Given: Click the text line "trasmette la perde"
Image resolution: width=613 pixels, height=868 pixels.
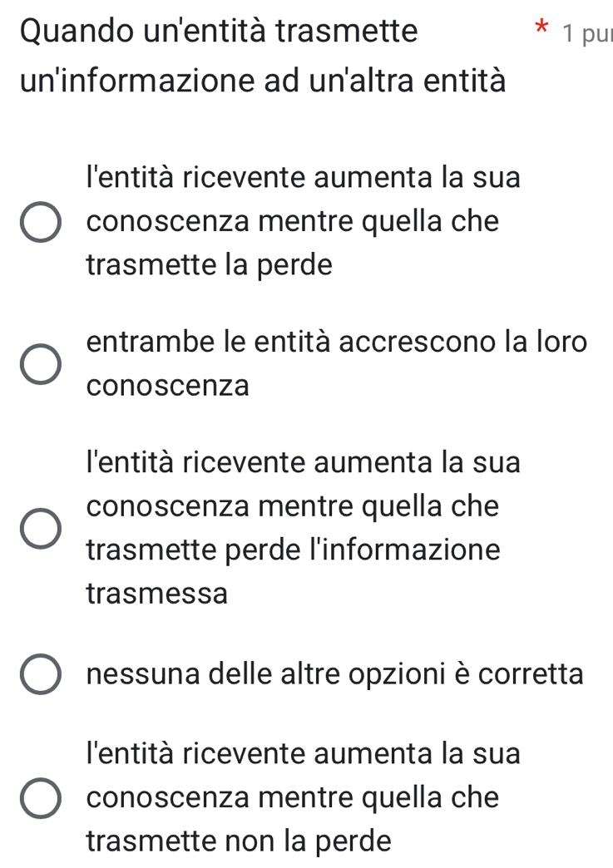Looking at the screenshot, I should (x=209, y=266).
